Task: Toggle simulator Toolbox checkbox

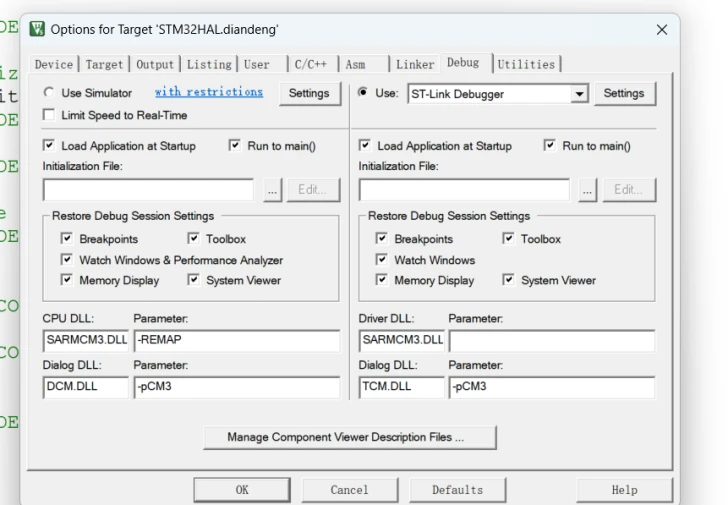Action: (x=193, y=239)
